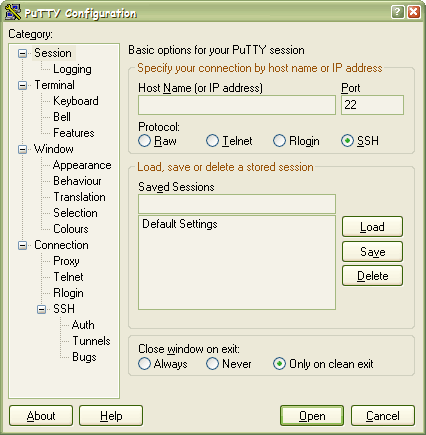Select the Telnet protocol option
The height and width of the screenshot is (435, 426).
[x=212, y=141]
